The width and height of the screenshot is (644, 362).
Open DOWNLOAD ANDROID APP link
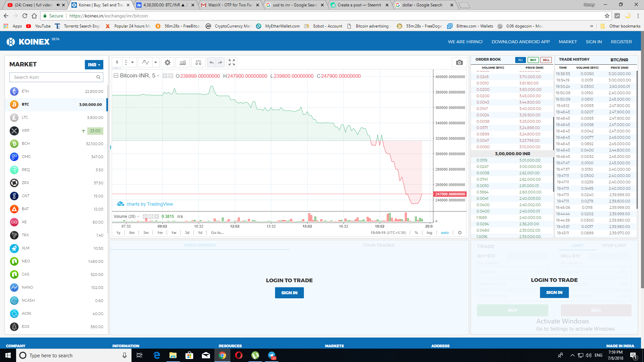[521, 42]
